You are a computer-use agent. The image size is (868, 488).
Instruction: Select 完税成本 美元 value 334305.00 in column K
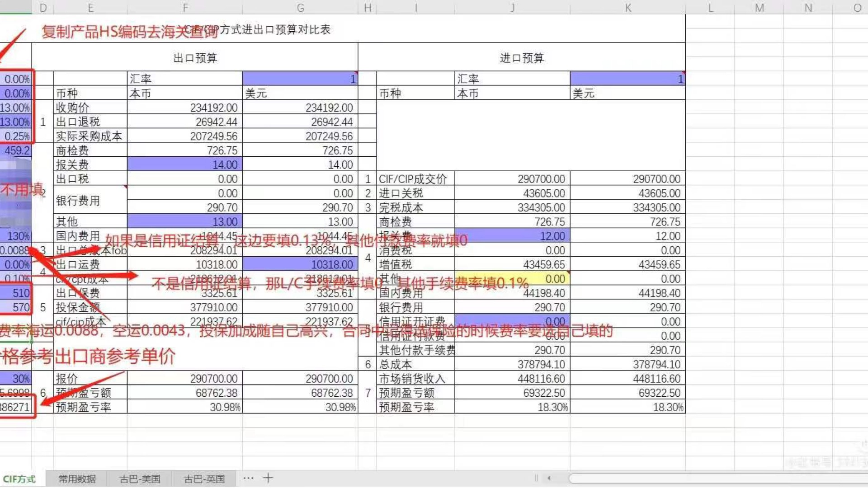coord(627,207)
